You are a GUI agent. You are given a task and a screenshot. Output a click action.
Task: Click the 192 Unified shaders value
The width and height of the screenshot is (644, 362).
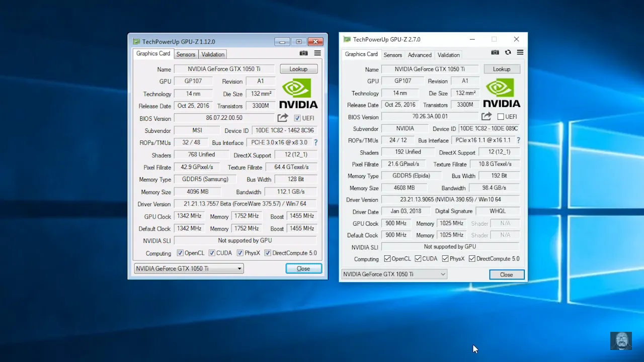coord(408,152)
